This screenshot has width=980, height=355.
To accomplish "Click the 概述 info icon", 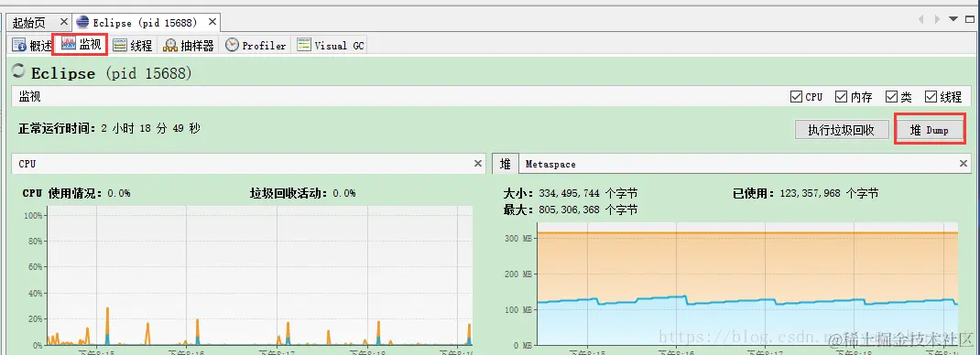I will click(19, 46).
